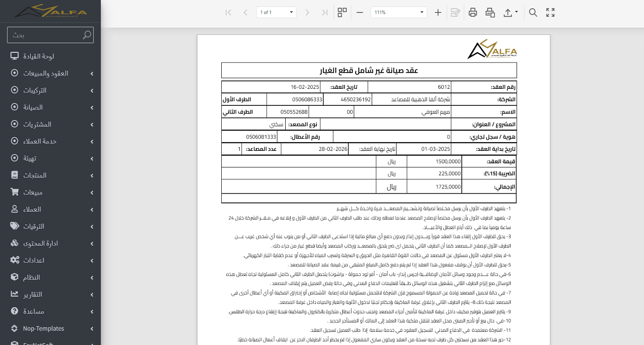Zoom in with the plus icon
The height and width of the screenshot is (345, 644).
tap(438, 12)
